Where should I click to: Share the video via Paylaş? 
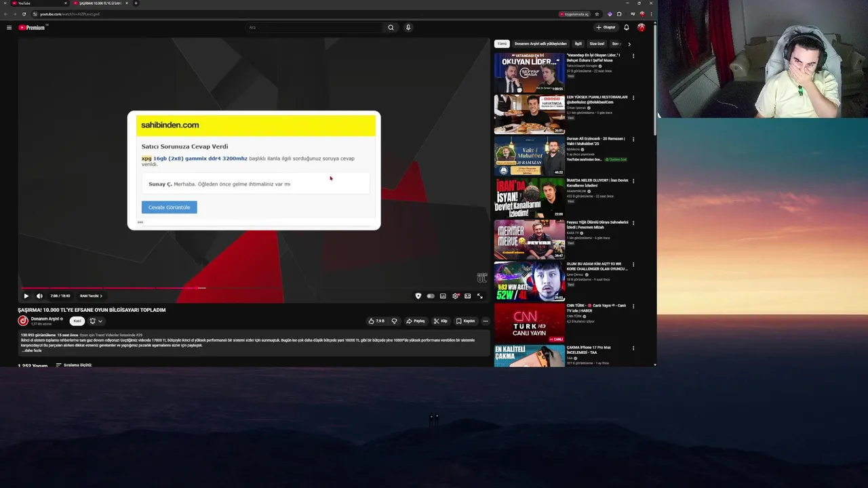[x=416, y=321]
